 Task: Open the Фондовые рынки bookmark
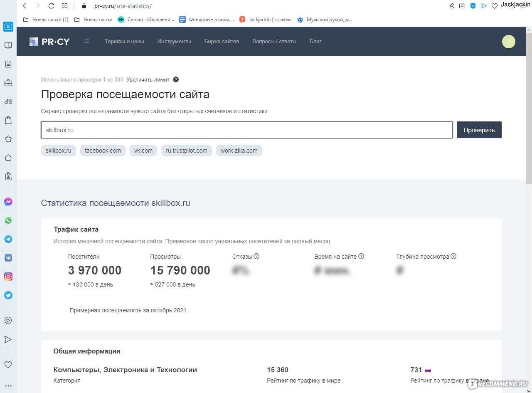coord(207,19)
